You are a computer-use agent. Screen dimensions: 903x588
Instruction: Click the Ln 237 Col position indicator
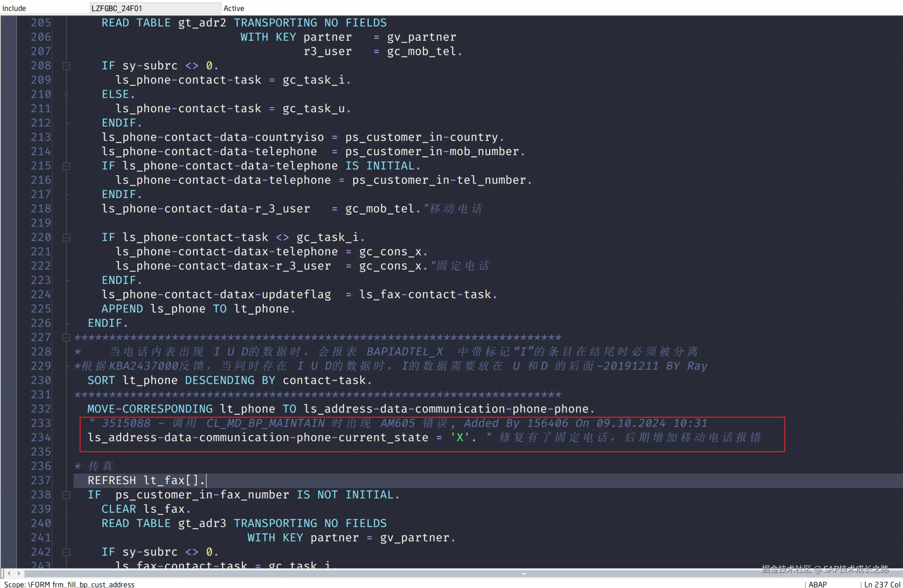click(881, 584)
